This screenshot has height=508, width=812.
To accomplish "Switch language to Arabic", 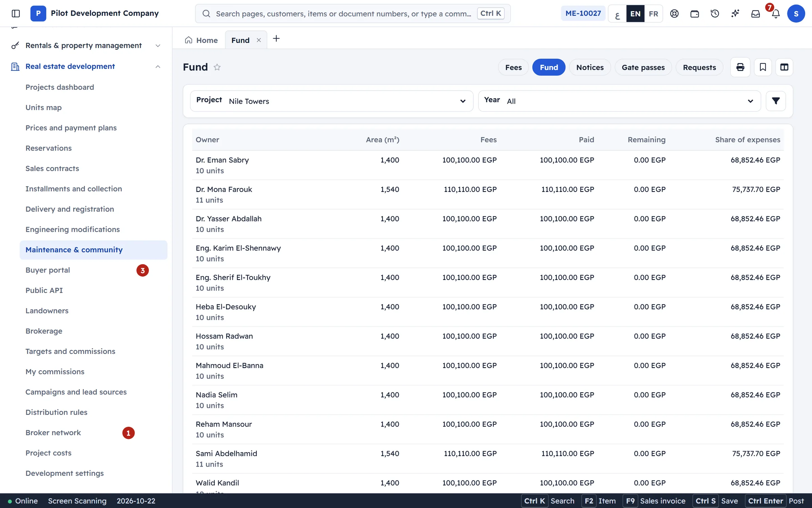I will tap(617, 14).
